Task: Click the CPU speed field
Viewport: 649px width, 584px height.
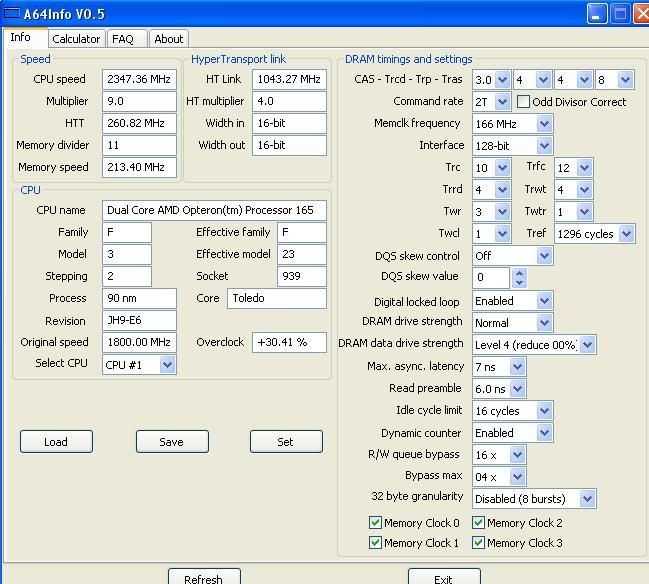Action: (139, 79)
